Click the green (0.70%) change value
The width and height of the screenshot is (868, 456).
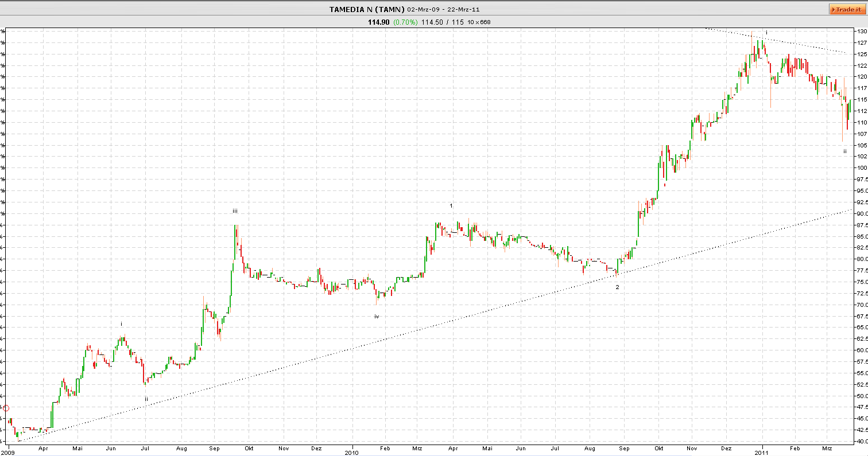click(x=406, y=22)
